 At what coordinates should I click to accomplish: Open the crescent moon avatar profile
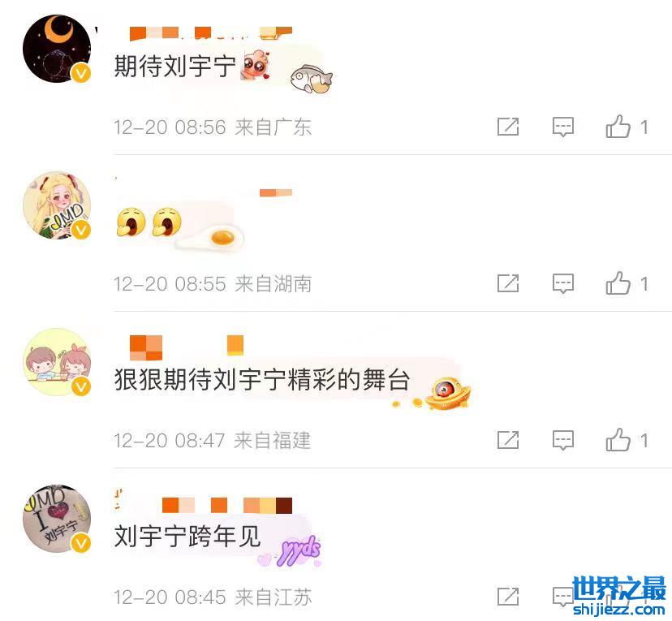(x=57, y=49)
